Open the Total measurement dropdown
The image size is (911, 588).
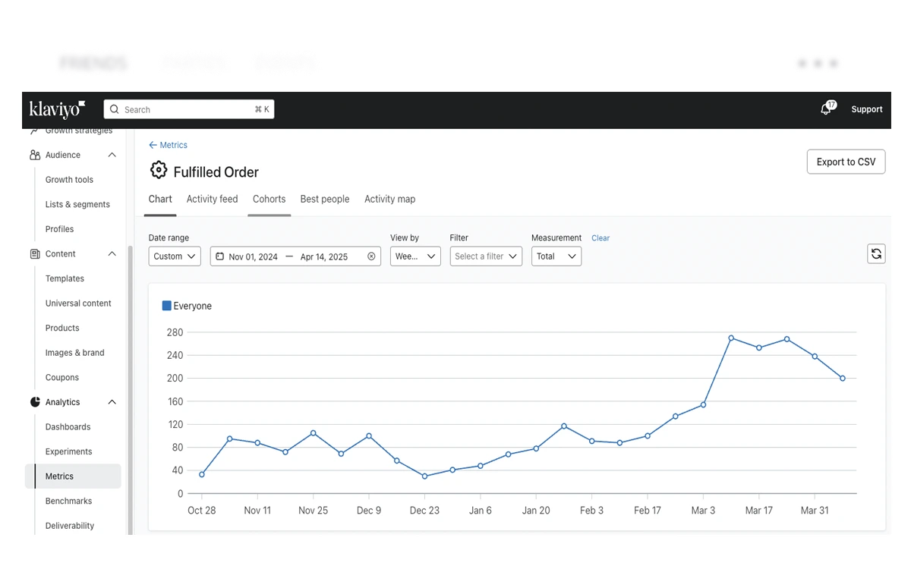coord(556,256)
